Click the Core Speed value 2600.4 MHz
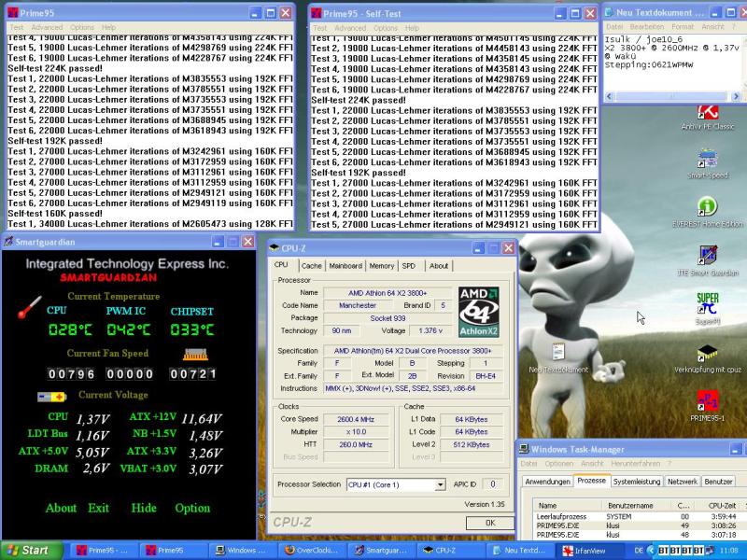Image resolution: width=747 pixels, height=560 pixels. [356, 419]
